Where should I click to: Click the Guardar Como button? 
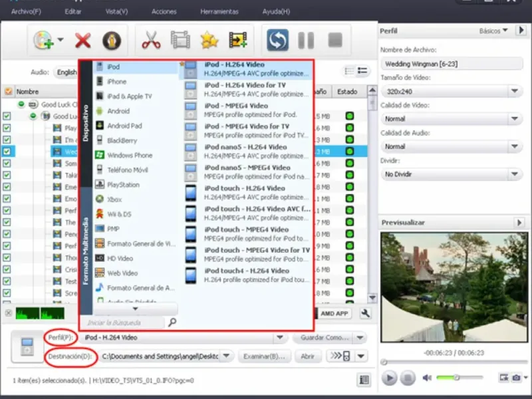click(x=325, y=338)
